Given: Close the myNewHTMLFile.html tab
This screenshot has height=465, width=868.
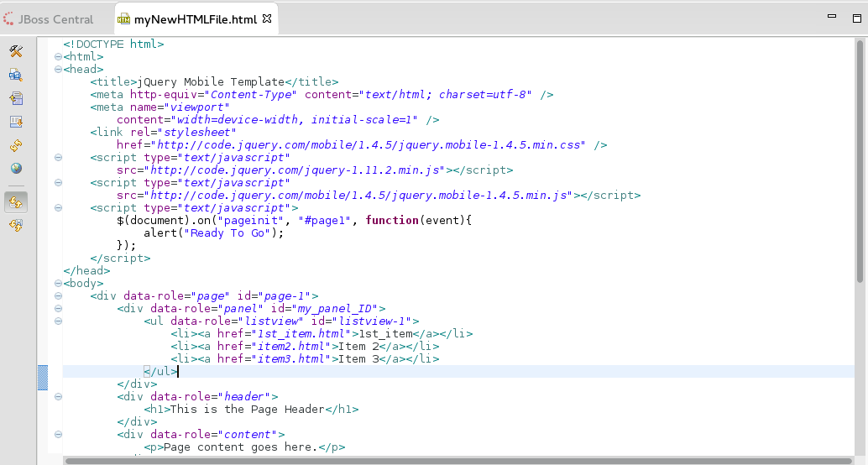Looking at the screenshot, I should 267,18.
